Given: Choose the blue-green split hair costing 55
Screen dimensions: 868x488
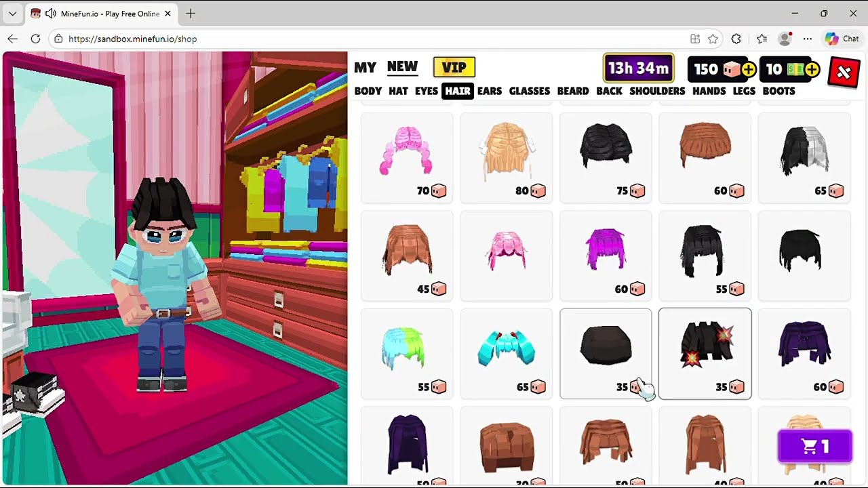Looking at the screenshot, I should (x=407, y=354).
